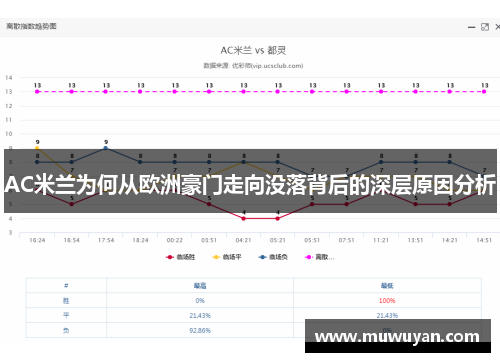
Task: Click the 04:21 x-axis label
Action: pyautogui.click(x=244, y=240)
